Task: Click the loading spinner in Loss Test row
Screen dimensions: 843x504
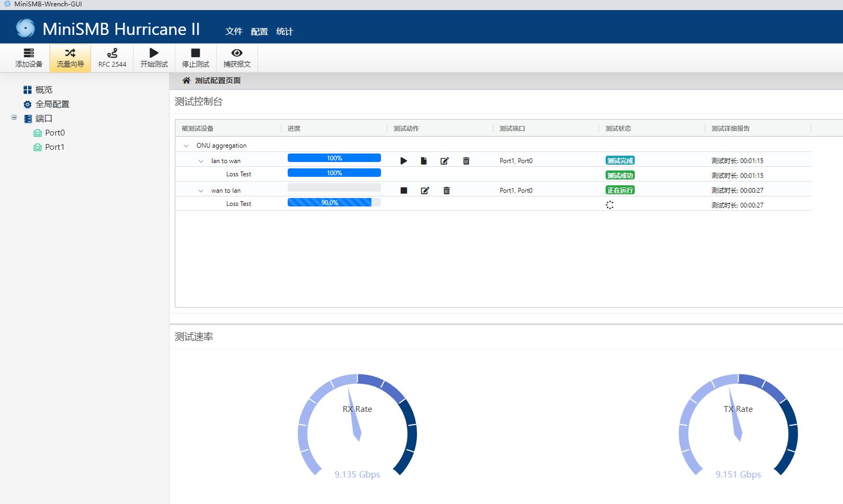Action: point(610,205)
